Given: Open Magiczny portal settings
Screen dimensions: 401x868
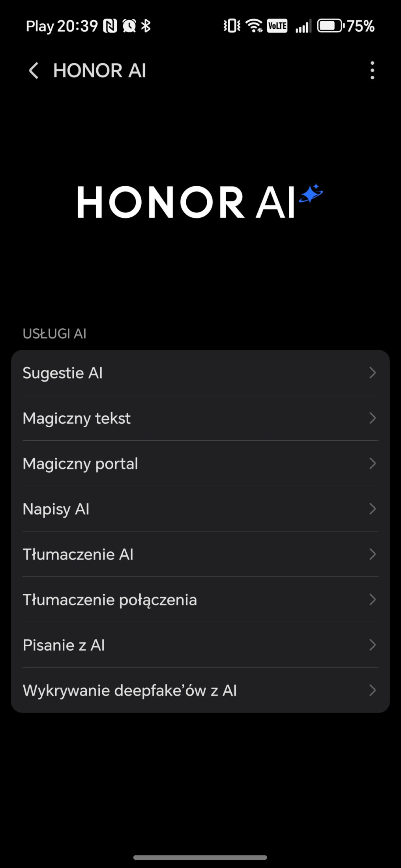Looking at the screenshot, I should [x=81, y=464].
